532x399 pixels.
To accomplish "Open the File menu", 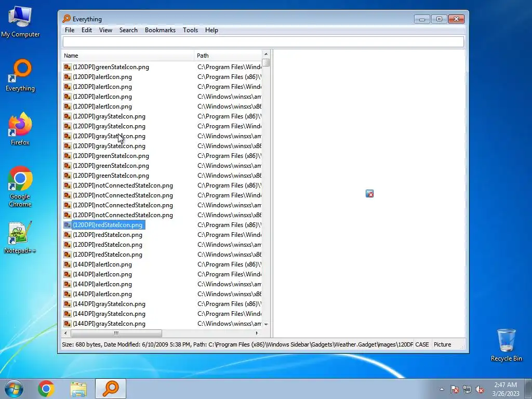I will (70, 30).
